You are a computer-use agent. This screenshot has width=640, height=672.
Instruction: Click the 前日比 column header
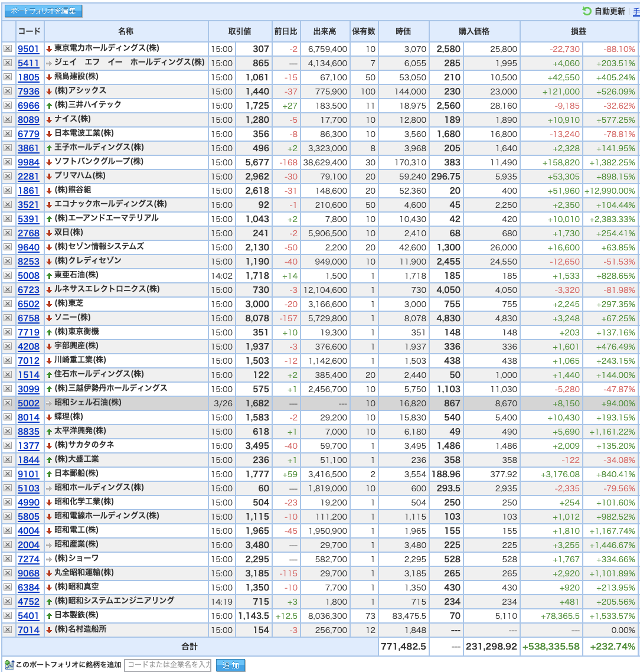(286, 31)
